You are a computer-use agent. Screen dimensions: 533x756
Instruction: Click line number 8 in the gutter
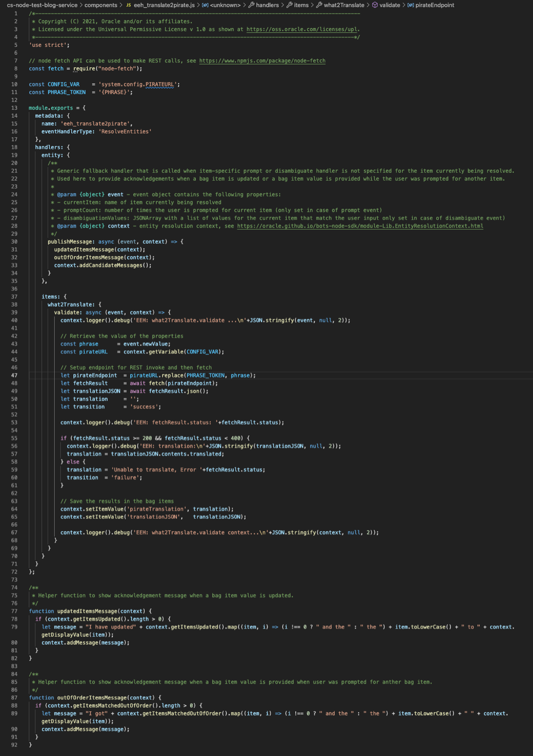pos(16,68)
